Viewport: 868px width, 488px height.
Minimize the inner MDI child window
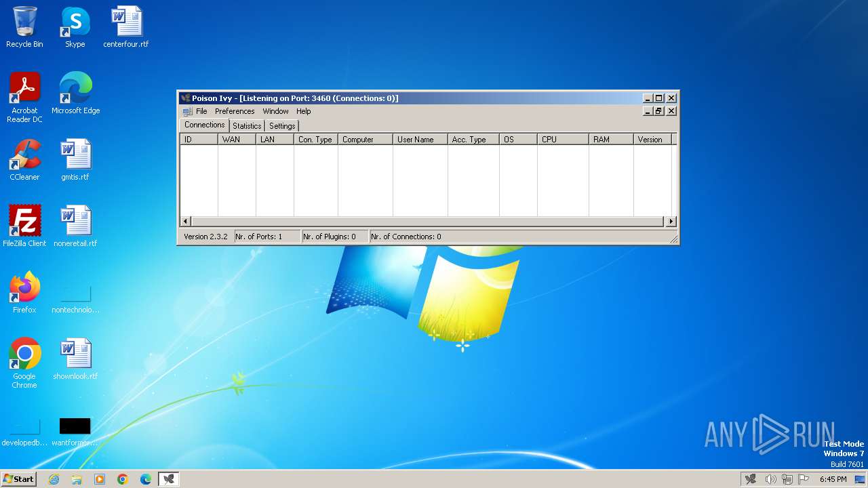point(648,111)
